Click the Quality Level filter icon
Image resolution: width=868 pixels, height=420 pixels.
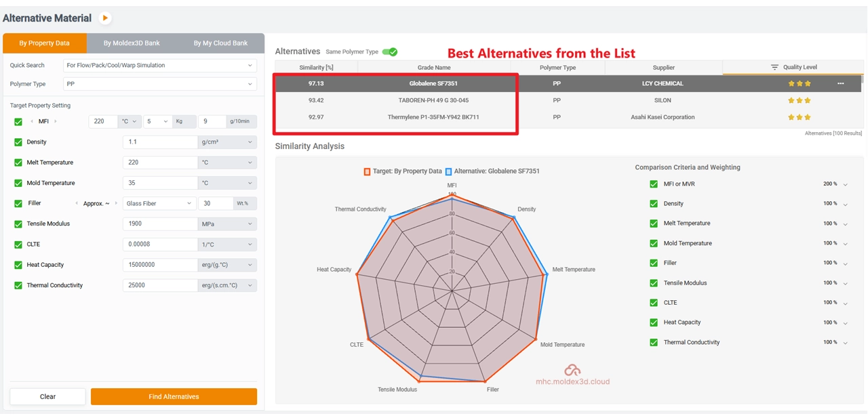(x=774, y=68)
